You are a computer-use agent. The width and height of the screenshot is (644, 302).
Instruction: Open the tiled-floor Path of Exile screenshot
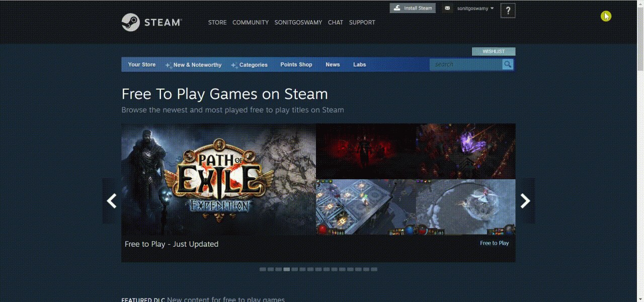[366, 207]
